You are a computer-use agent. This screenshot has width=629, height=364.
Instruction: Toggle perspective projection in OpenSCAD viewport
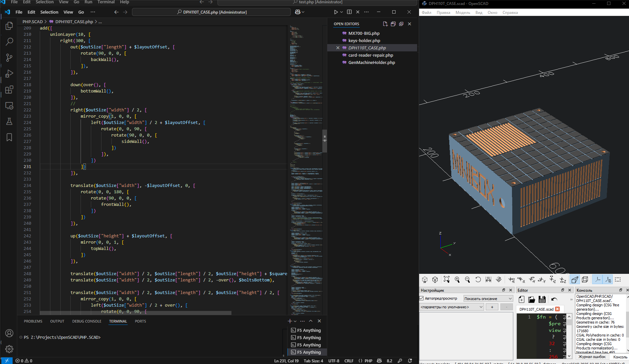coord(575,279)
